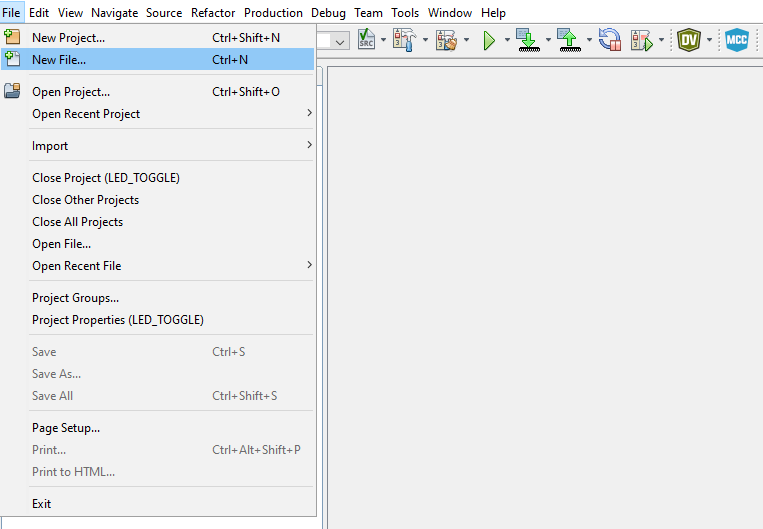Select New File from File menu

click(60, 60)
